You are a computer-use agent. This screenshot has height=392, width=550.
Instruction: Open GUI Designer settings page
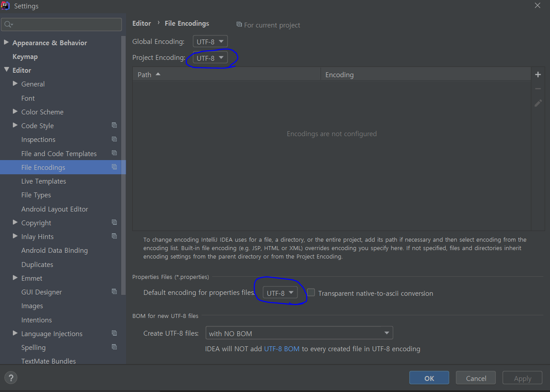(x=42, y=292)
